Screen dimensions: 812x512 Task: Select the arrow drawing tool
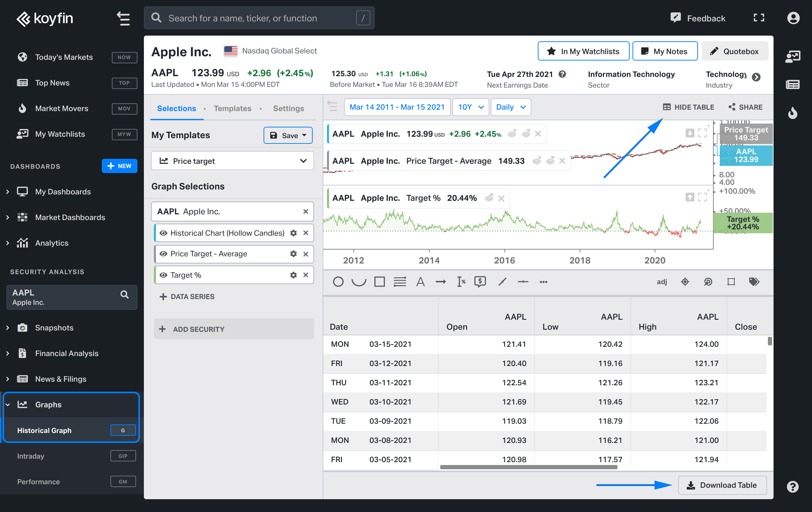[x=441, y=282]
